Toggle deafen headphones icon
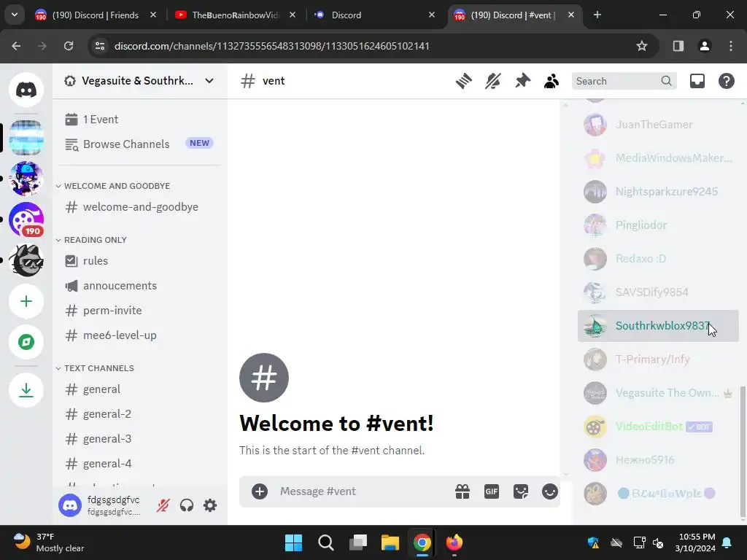 click(x=187, y=505)
